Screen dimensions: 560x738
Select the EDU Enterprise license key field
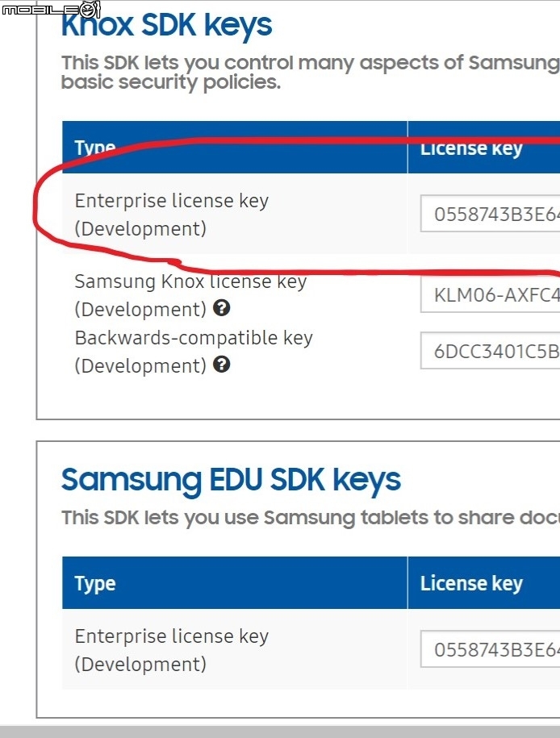(491, 649)
